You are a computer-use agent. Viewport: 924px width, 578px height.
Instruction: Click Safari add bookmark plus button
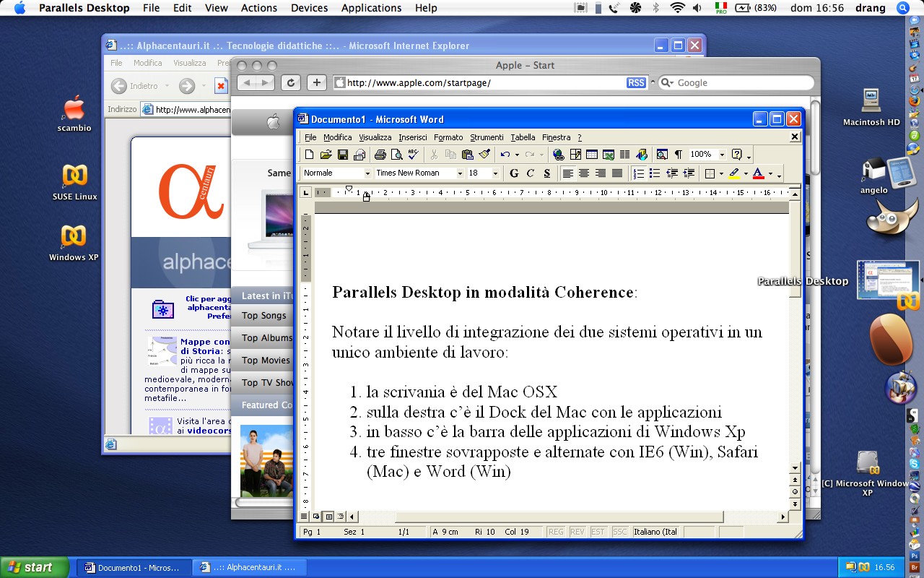[x=317, y=82]
